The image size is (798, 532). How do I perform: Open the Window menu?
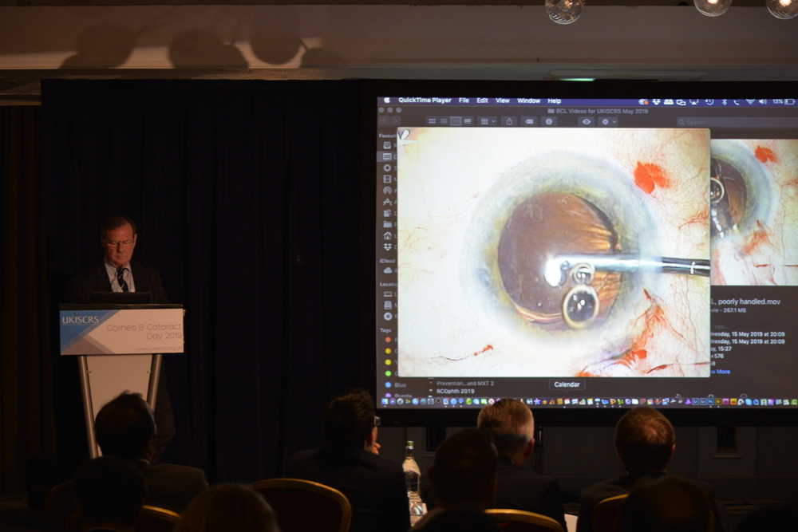pyautogui.click(x=528, y=100)
